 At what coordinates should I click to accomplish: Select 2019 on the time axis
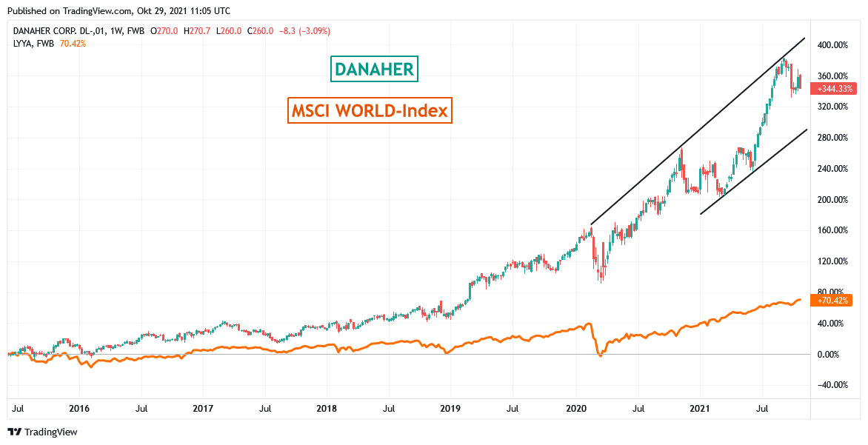450,408
